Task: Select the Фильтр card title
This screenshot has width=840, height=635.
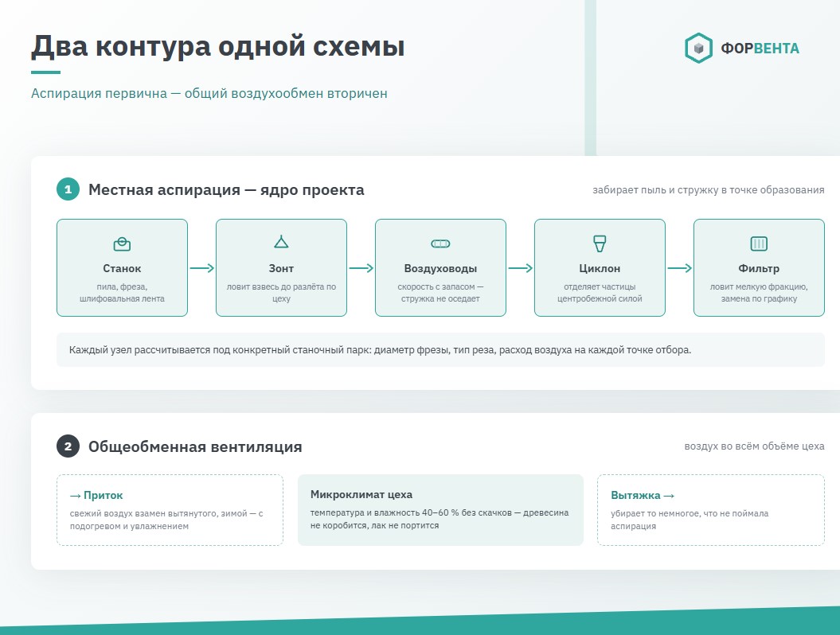Action: 759,268
